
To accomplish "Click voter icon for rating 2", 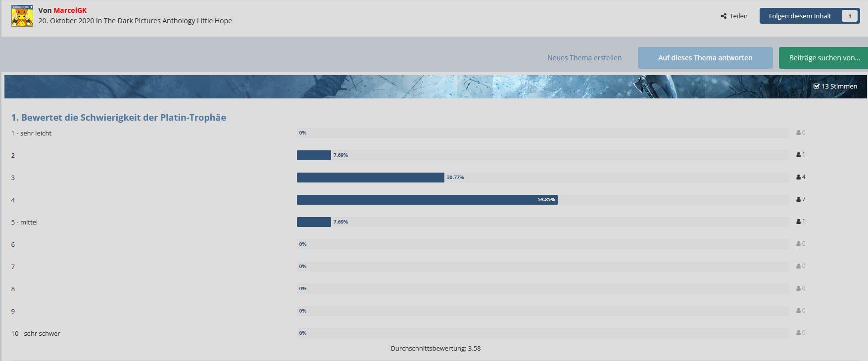I will (798, 155).
